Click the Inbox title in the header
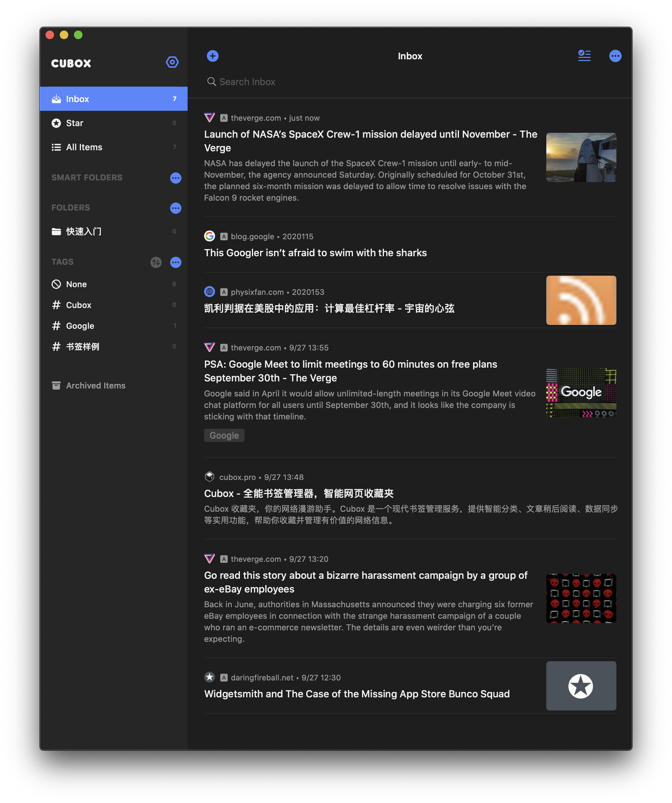The height and width of the screenshot is (803, 672). [410, 56]
